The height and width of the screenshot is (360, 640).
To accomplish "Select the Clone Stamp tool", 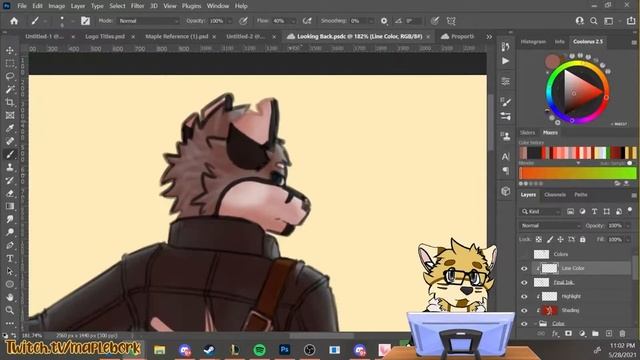I will (10, 167).
